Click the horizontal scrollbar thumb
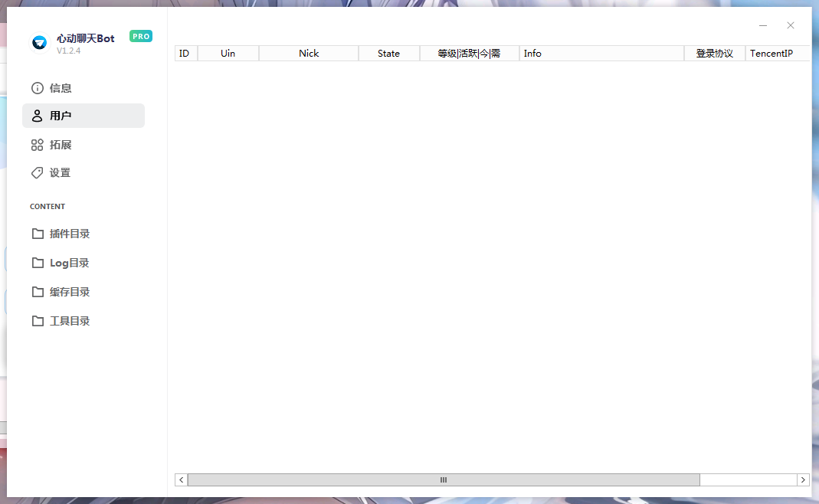 click(x=443, y=479)
